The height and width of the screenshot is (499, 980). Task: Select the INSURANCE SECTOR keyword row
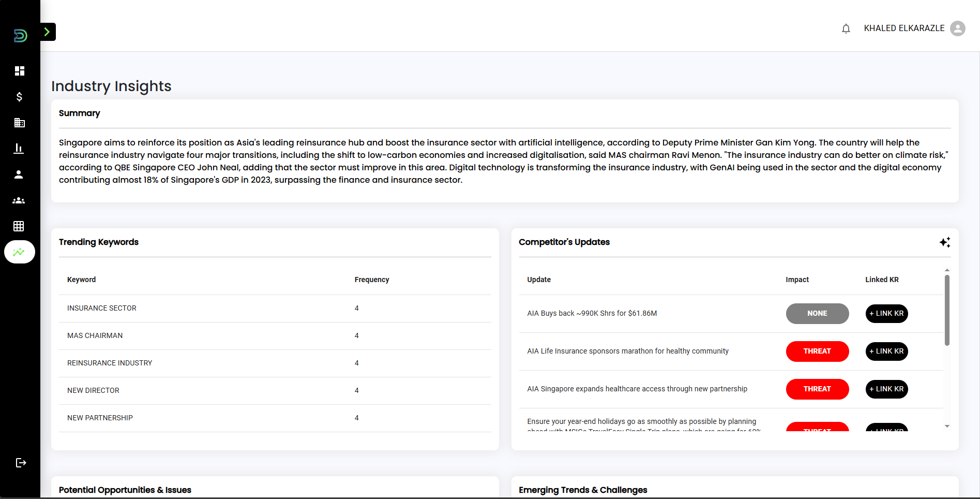click(275, 309)
